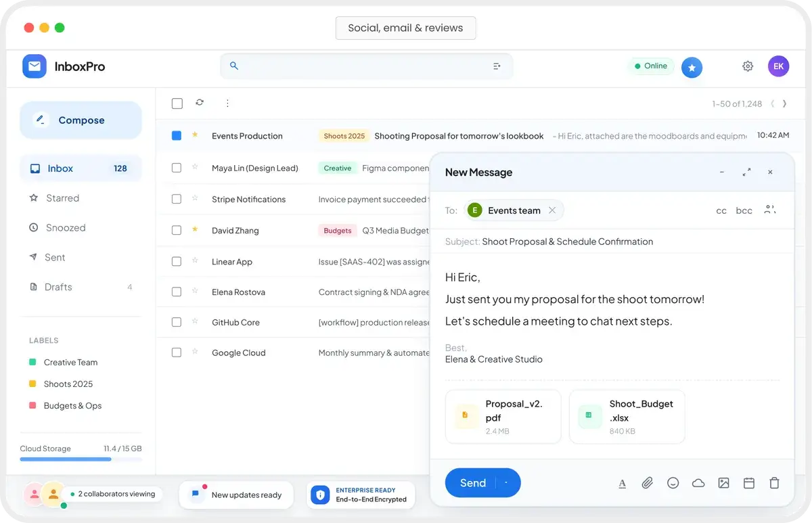Open search filter options icon
Image resolution: width=812 pixels, height=523 pixels.
tap(497, 66)
